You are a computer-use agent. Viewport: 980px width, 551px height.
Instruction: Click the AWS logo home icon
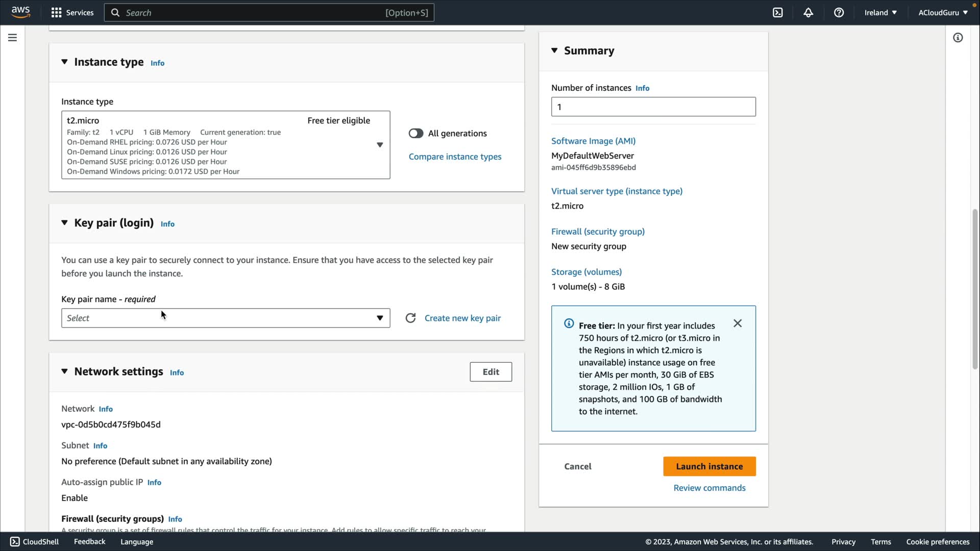click(20, 12)
